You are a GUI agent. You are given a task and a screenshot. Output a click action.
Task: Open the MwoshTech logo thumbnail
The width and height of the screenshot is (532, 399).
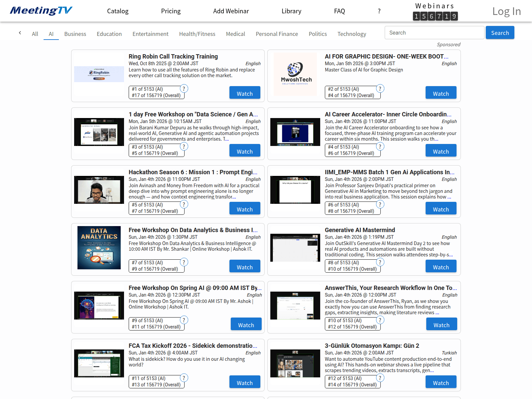(x=295, y=74)
